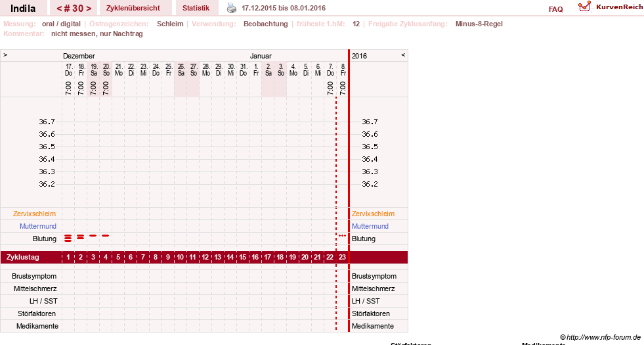Screen dimensions: 644x345
Task: Click the printer icon
Action: tap(232, 8)
